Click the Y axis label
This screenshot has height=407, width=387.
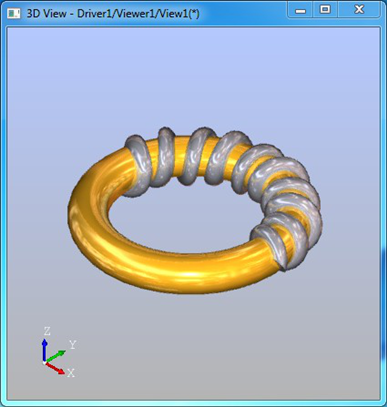(x=72, y=345)
